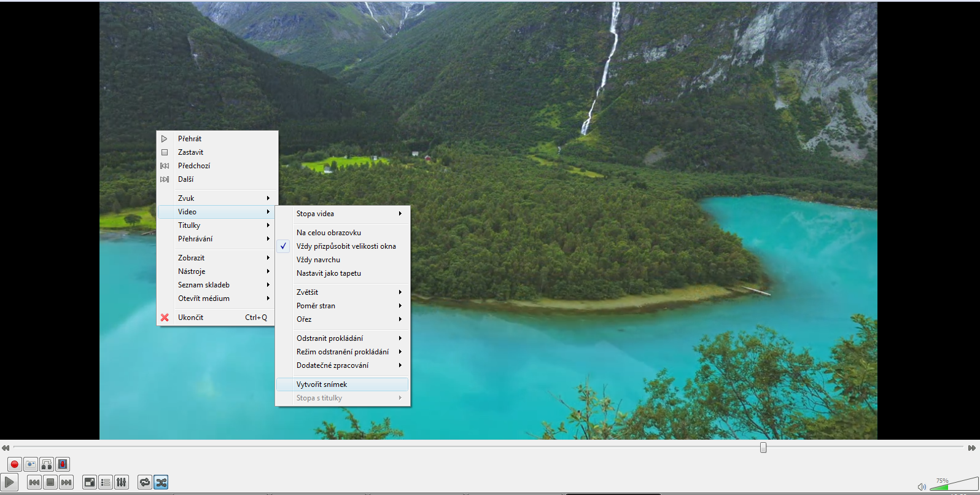
Task: Open the 'Seznam skladeb' submenu
Action: 216,285
